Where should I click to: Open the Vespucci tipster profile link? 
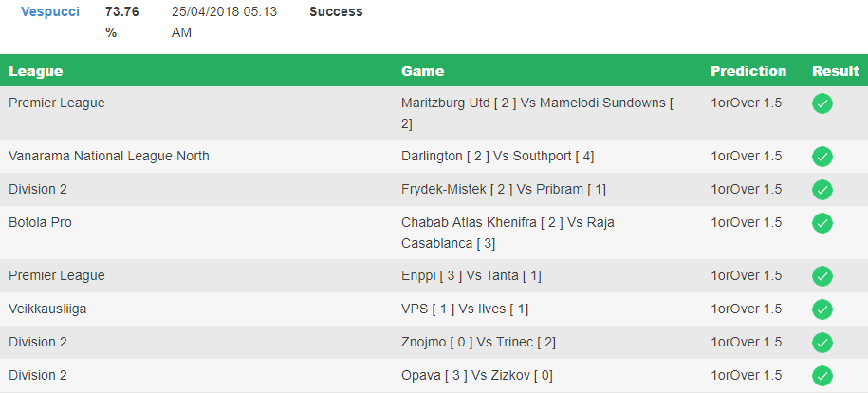(50, 11)
